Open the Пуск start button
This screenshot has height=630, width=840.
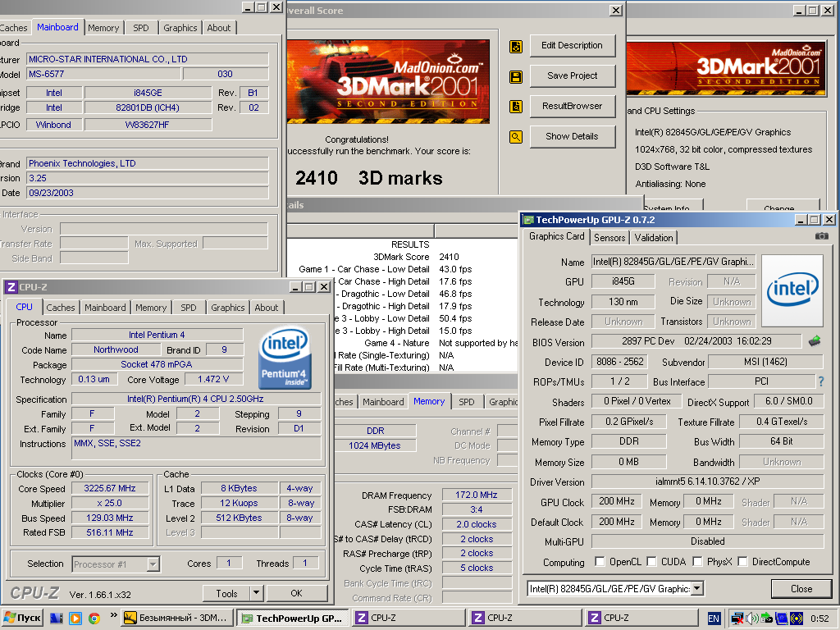[22, 618]
